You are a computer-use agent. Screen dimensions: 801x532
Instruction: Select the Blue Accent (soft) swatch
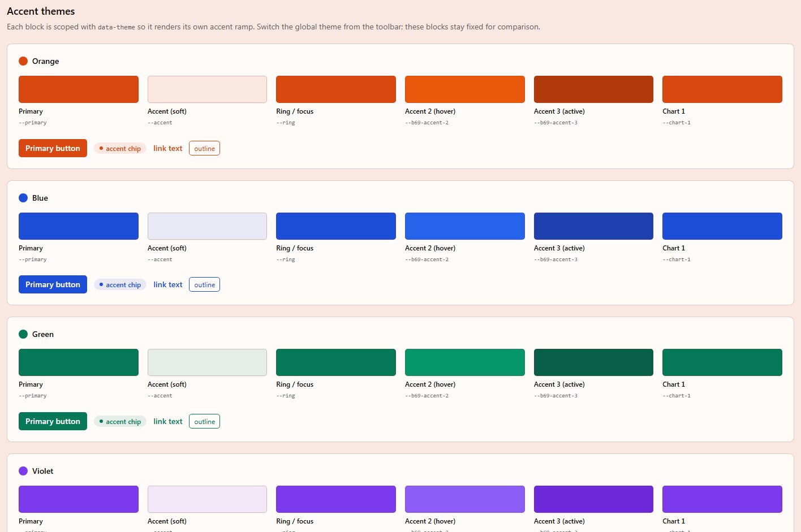[x=207, y=226]
